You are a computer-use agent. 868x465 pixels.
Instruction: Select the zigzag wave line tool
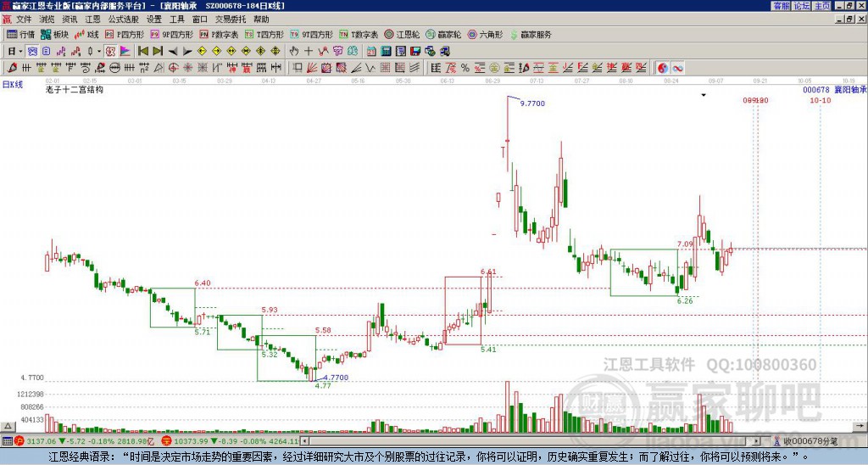pyautogui.click(x=370, y=68)
